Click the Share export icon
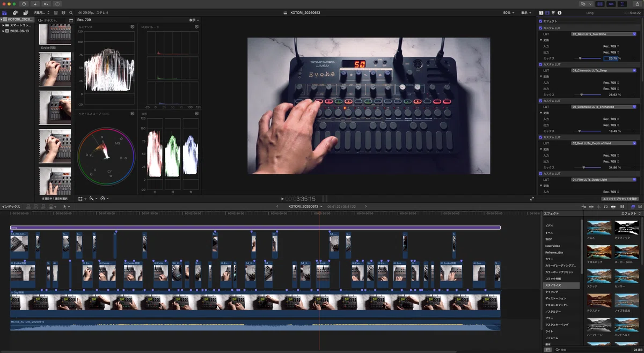This screenshot has height=353, width=644. tap(637, 4)
